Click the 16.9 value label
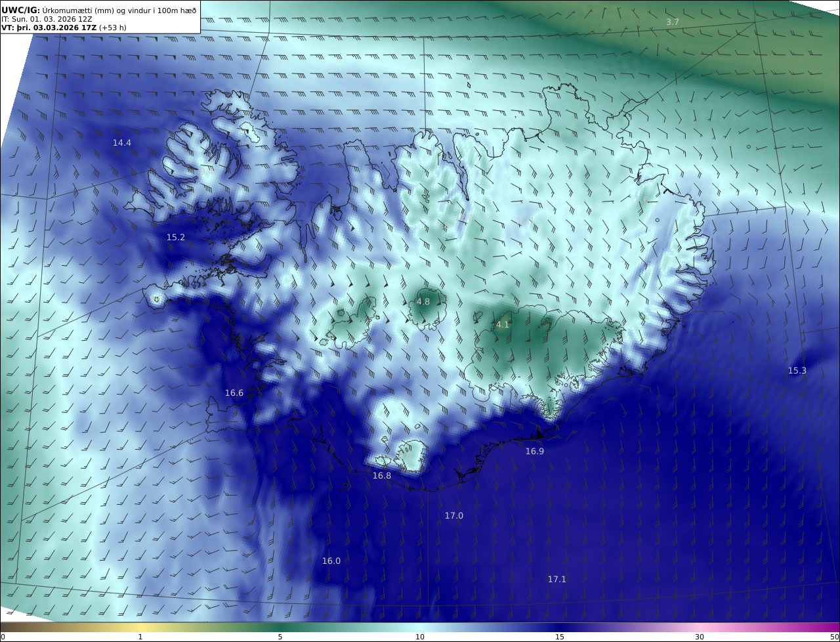This screenshot has height=642, width=840. pos(535,452)
